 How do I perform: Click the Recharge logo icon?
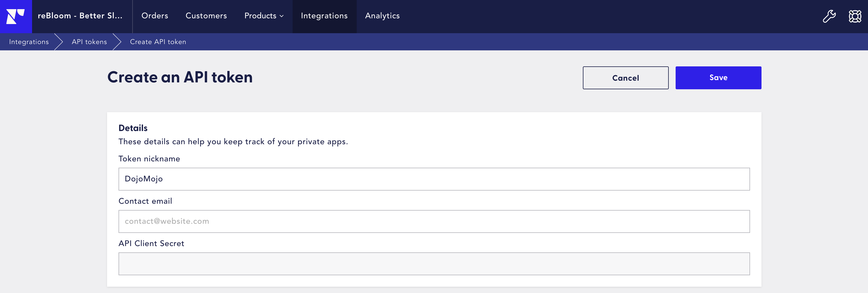[x=16, y=16]
